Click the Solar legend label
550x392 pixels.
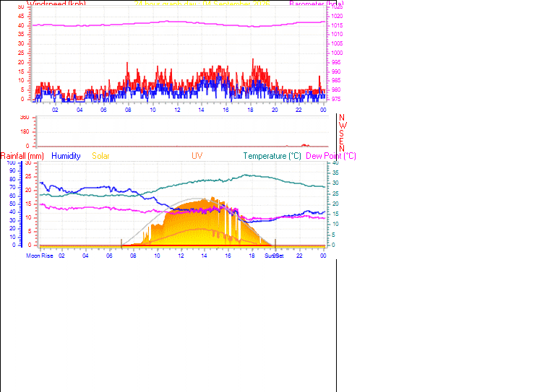tap(100, 156)
